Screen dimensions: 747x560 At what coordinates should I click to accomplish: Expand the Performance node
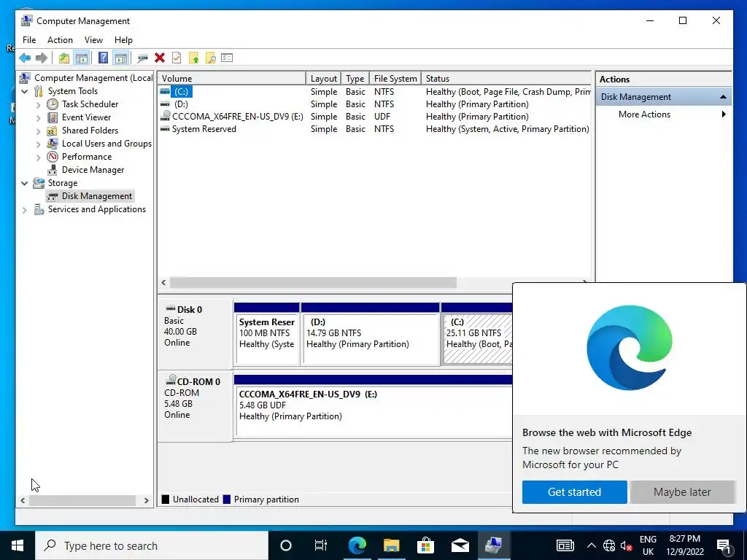[39, 157]
